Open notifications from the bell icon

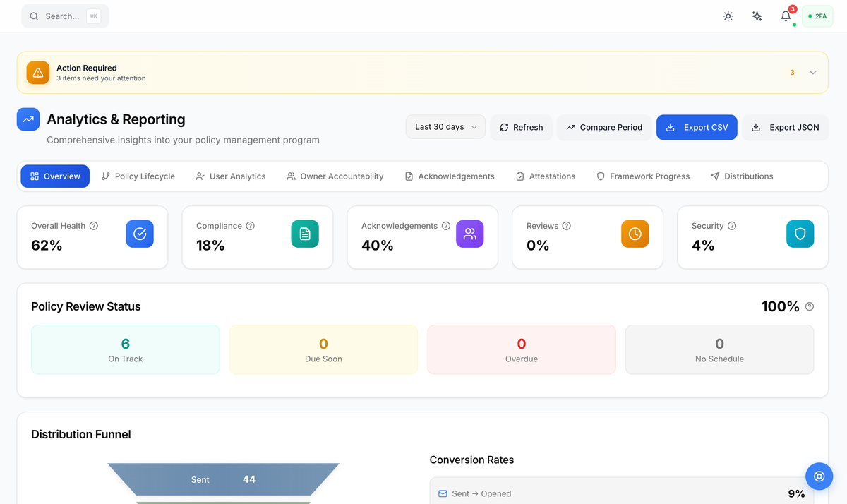coord(785,16)
